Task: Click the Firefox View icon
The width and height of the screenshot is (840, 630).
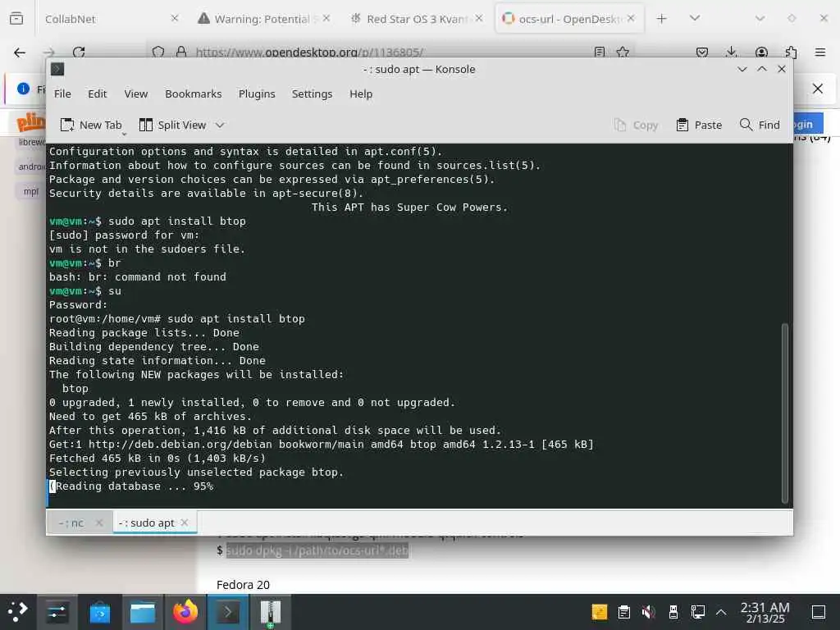Action: [x=16, y=19]
